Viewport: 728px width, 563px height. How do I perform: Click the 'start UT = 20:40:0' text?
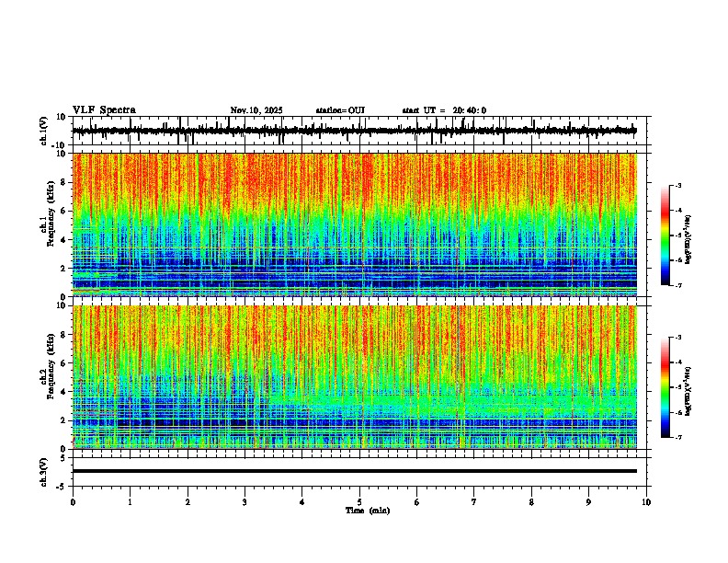[444, 110]
